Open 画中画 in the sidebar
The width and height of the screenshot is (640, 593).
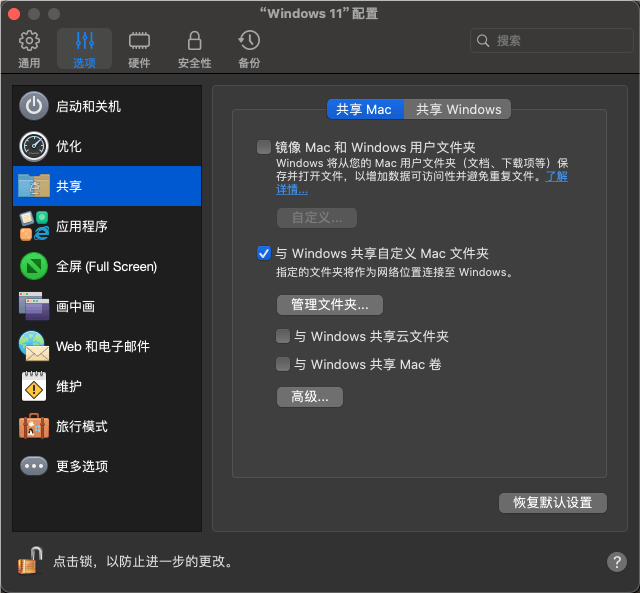click(75, 306)
